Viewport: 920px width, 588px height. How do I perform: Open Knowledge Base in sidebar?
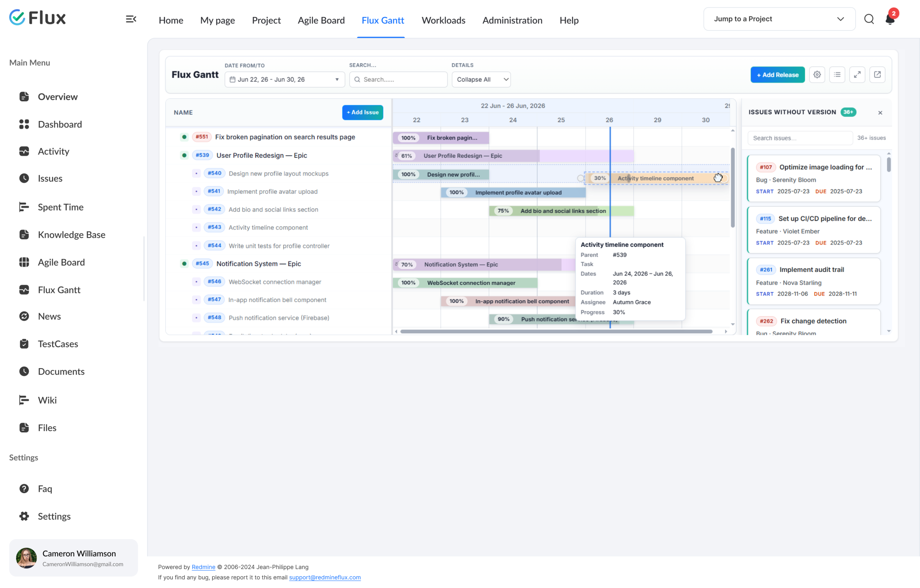click(72, 235)
